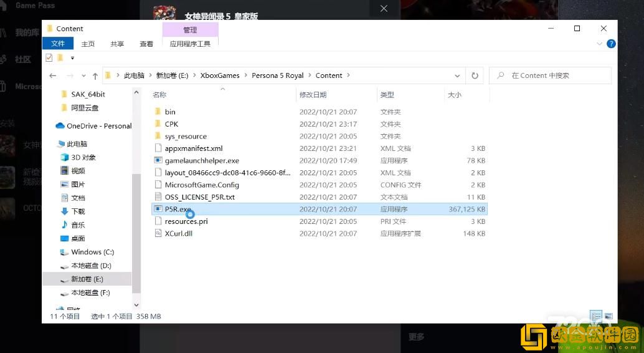This screenshot has height=353, width=644.
Task: Sort files by the 修改日期 column header
Action: [x=313, y=95]
